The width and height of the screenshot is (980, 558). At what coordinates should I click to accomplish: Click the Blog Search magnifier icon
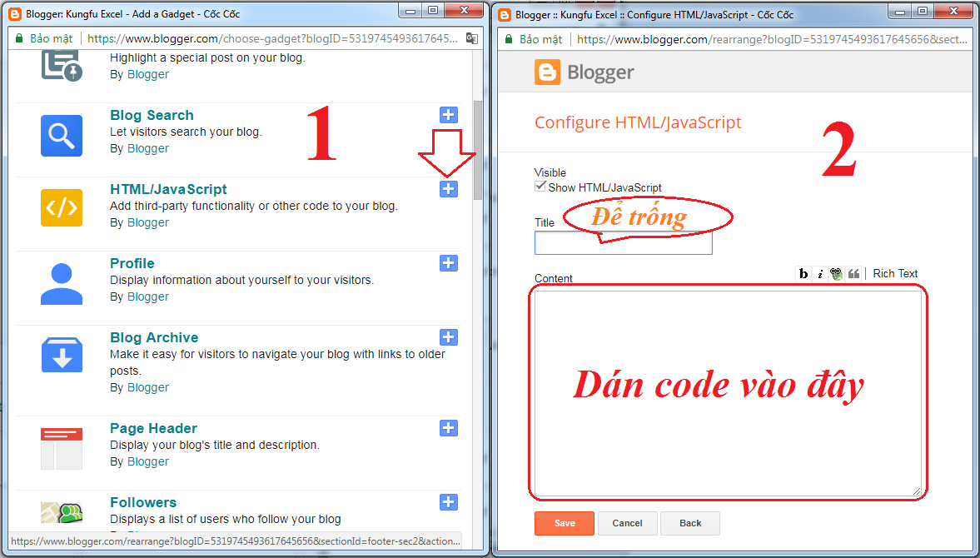[62, 135]
